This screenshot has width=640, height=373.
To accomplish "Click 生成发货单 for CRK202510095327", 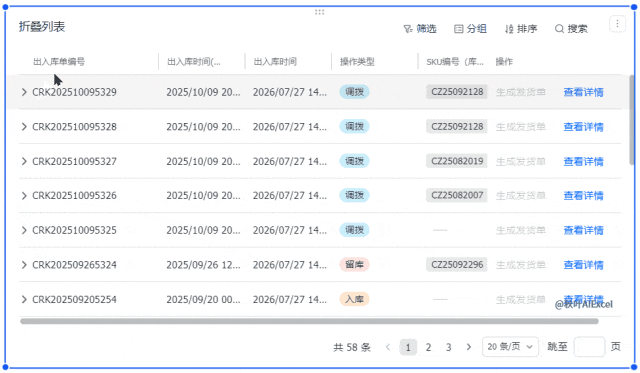I will (521, 162).
